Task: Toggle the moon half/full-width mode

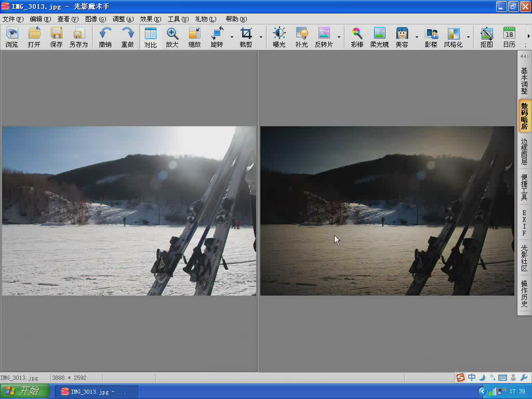Action: click(482, 377)
